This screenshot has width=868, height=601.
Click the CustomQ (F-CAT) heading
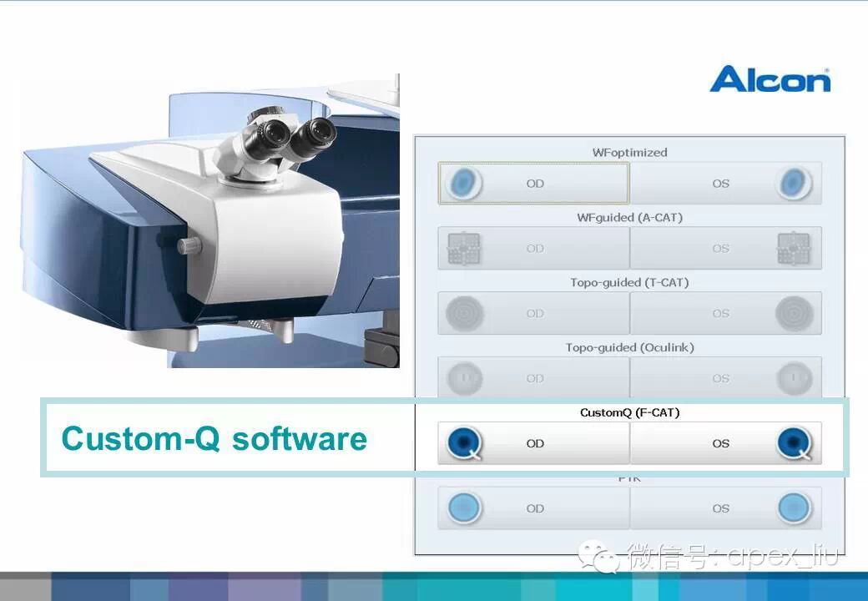point(629,412)
